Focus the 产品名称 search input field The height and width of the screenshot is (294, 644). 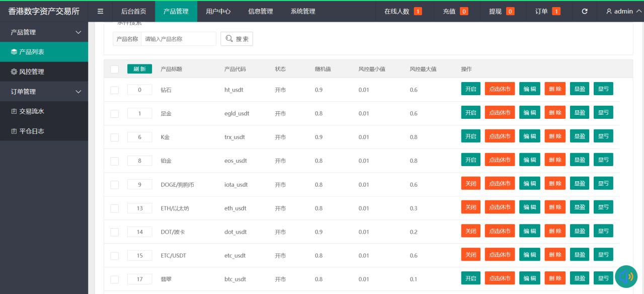click(178, 39)
